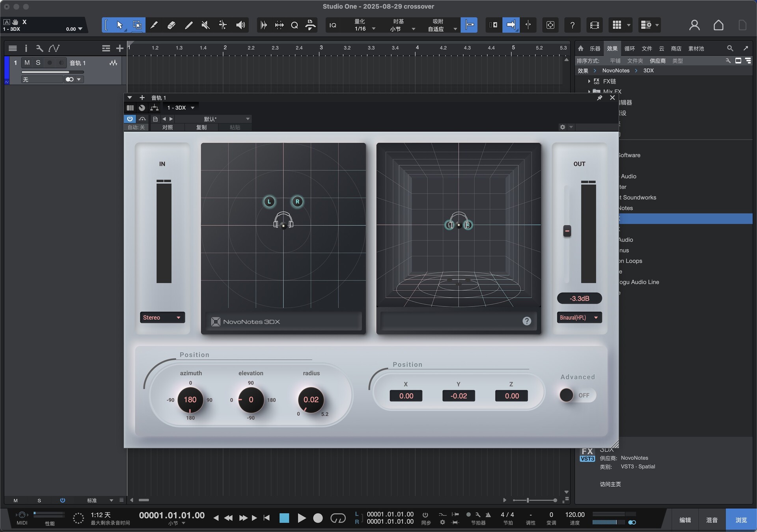757x532 pixels.
Task: Switch to the 循环 browser tab
Action: tap(629, 49)
